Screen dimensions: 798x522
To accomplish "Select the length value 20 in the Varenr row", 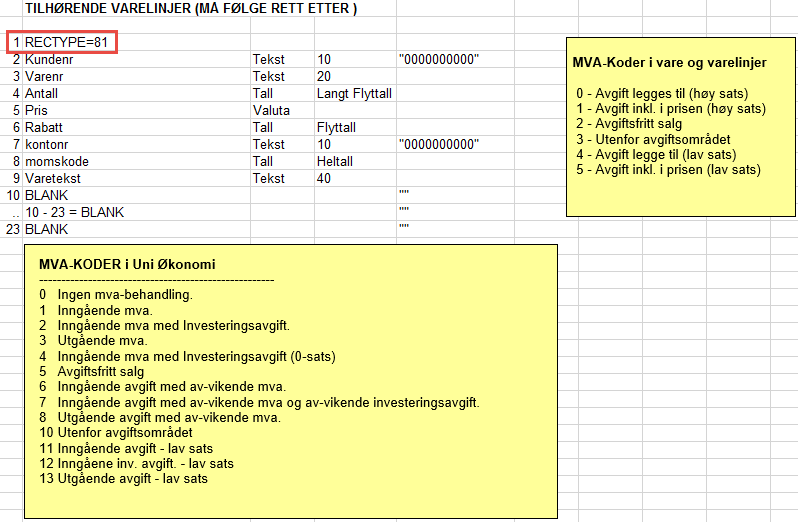I will point(324,77).
